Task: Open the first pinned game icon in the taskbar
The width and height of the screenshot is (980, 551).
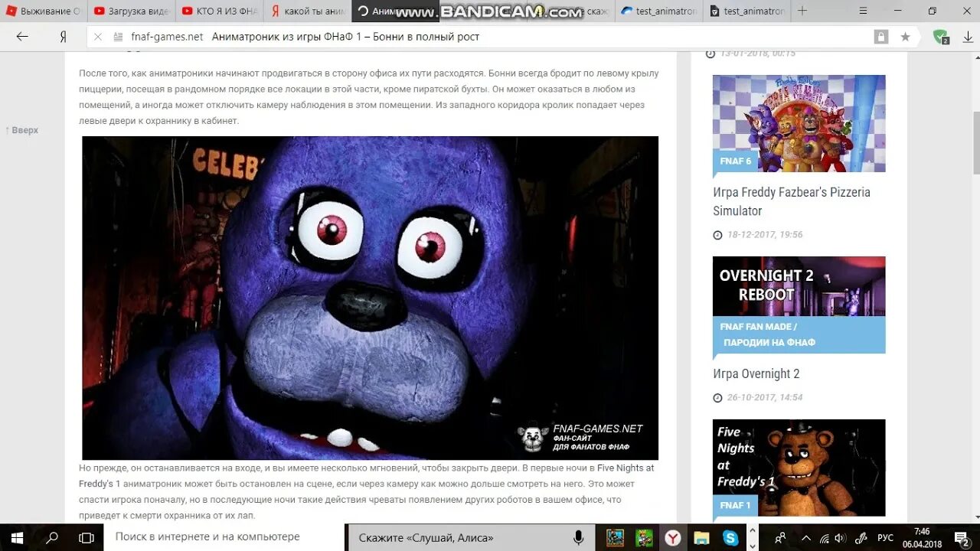Action: (x=615, y=538)
